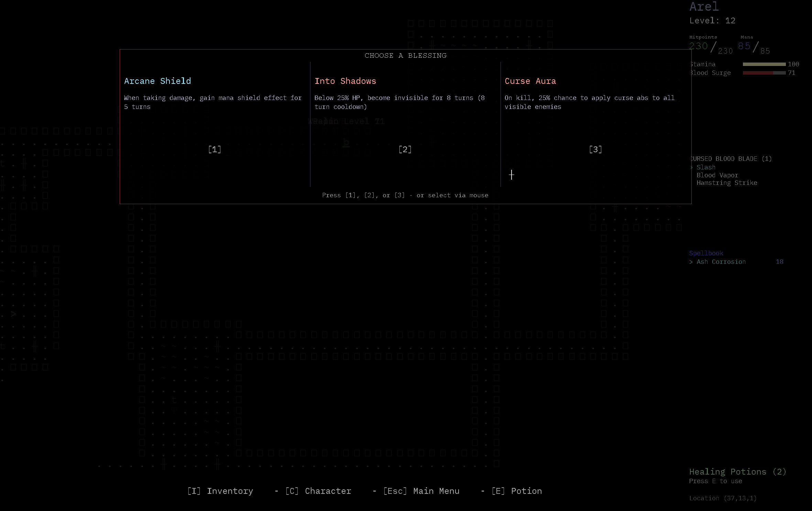Click the Into Shadows description text

click(x=399, y=102)
